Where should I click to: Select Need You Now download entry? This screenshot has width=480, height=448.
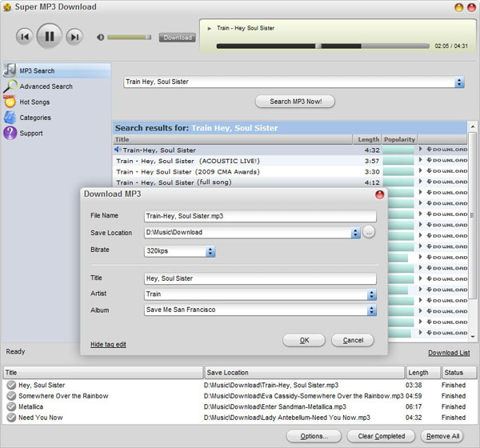click(x=239, y=418)
